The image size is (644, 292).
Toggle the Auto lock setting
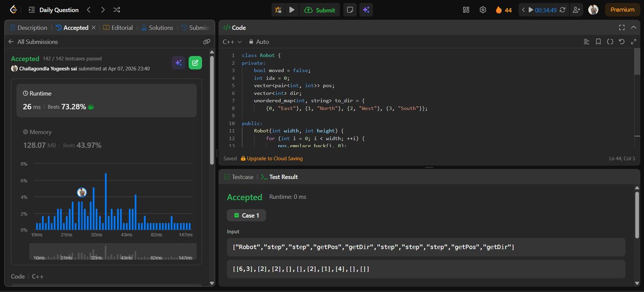[x=258, y=41]
